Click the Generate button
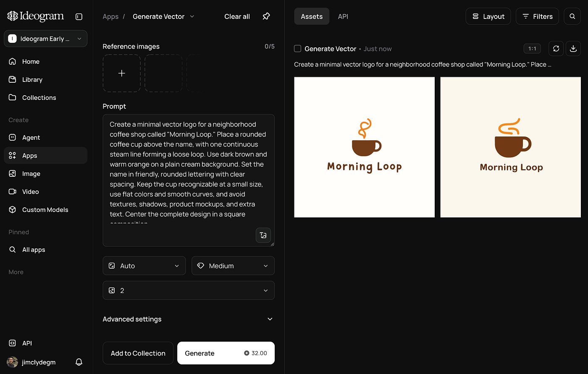The image size is (588, 374). click(226, 353)
